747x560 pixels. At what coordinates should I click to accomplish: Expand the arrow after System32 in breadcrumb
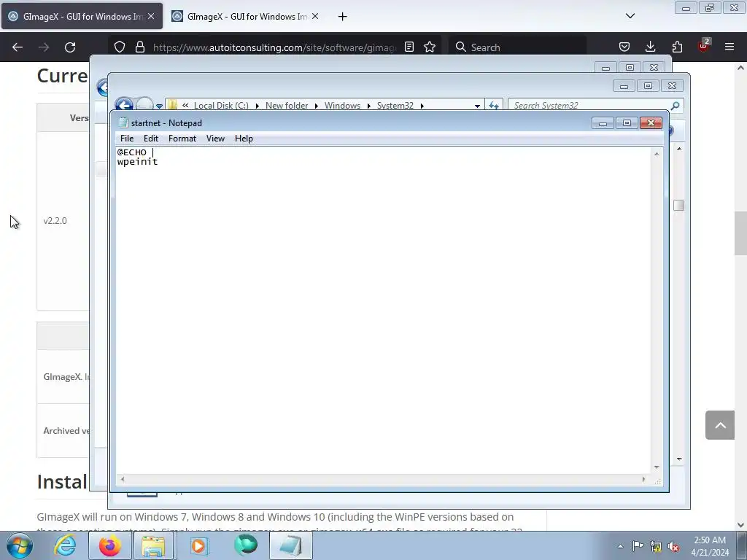[x=422, y=106]
